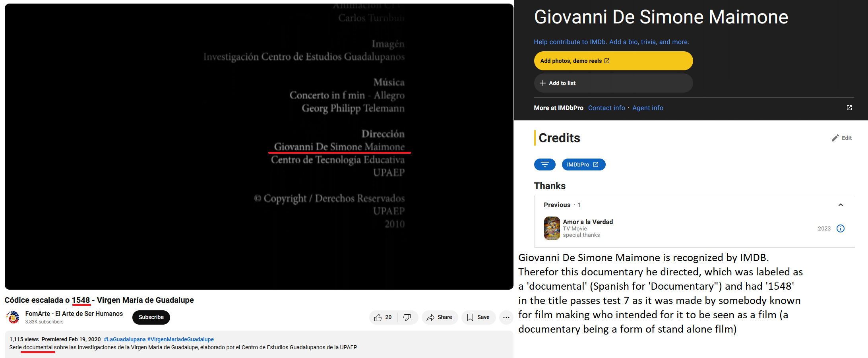Image resolution: width=868 pixels, height=358 pixels.
Task: Show info for Amor a la Verdad
Action: pos(841,228)
